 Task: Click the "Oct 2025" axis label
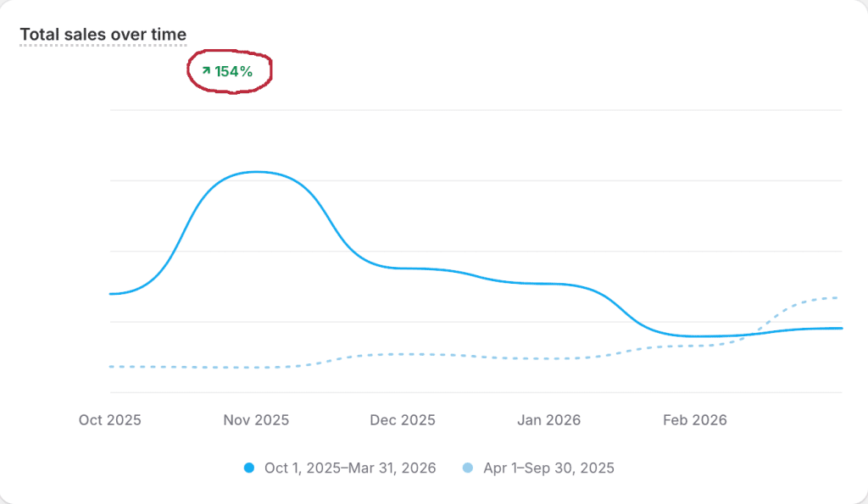pos(109,420)
